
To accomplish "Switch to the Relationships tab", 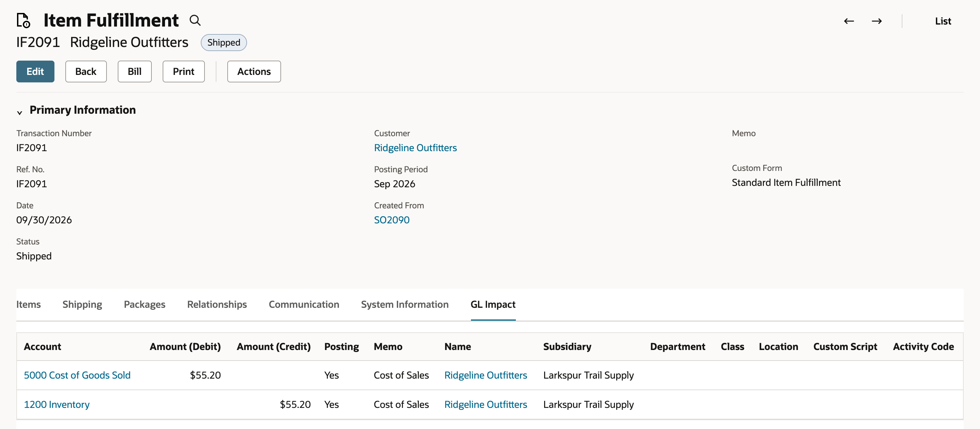I will [x=217, y=304].
